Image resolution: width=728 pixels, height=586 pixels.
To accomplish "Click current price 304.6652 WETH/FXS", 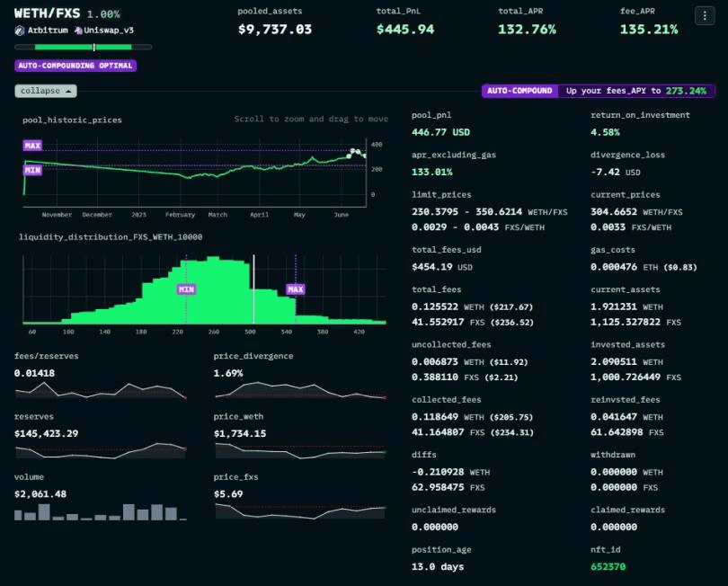I will [x=636, y=212].
